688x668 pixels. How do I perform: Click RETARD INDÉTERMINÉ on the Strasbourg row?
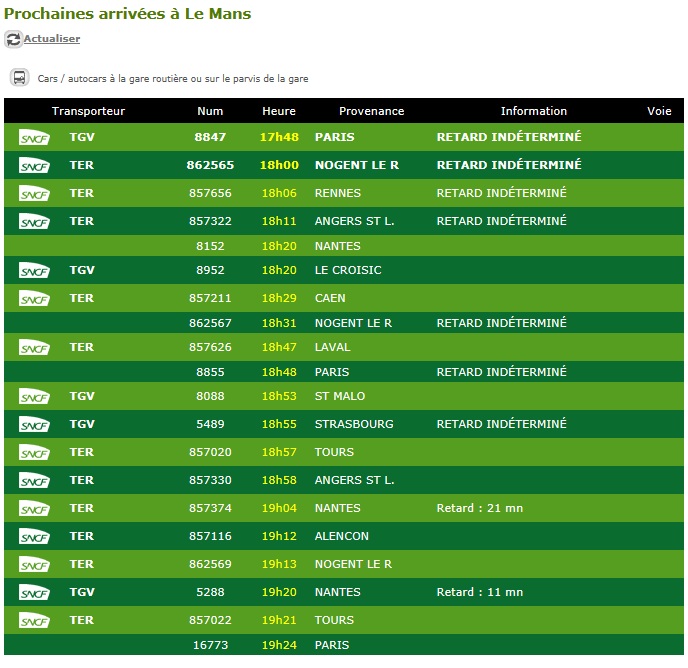click(x=502, y=424)
